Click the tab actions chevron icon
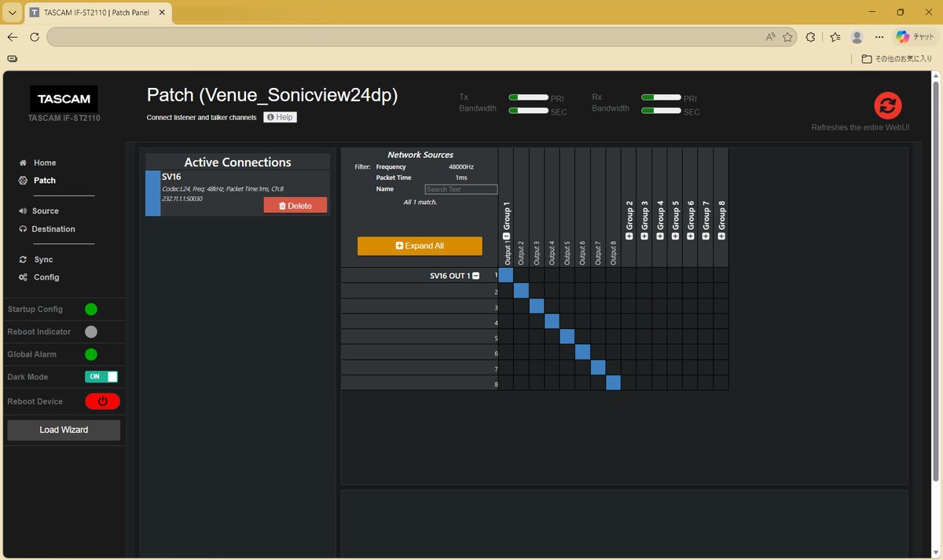943x560 pixels. (13, 12)
